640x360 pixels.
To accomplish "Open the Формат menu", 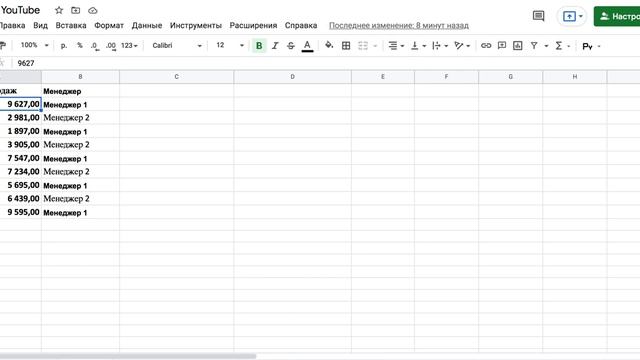I will (x=109, y=25).
